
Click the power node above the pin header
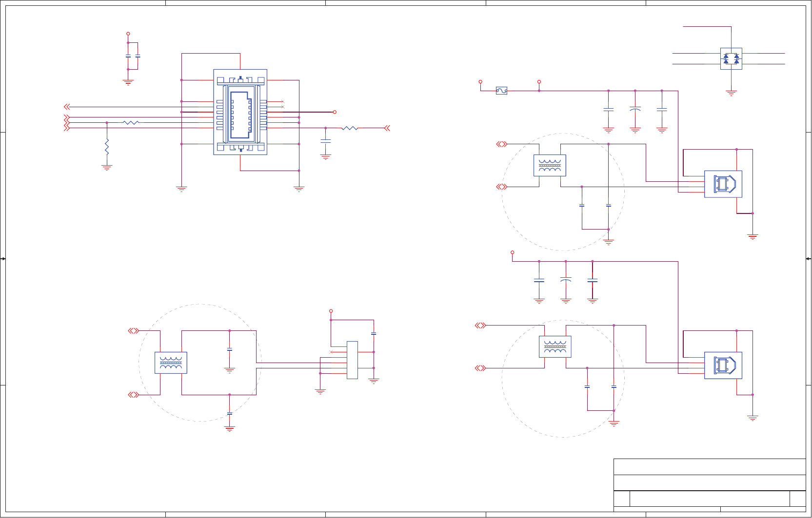(331, 311)
